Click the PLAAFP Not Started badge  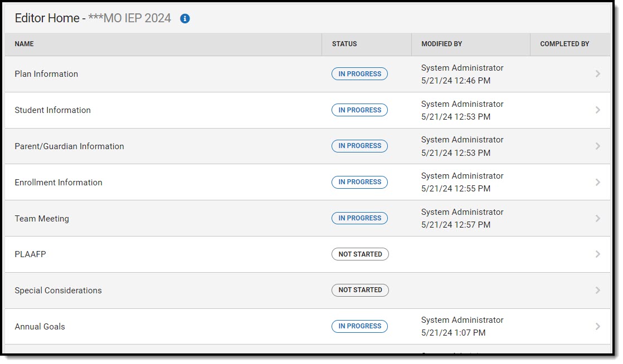click(x=360, y=254)
